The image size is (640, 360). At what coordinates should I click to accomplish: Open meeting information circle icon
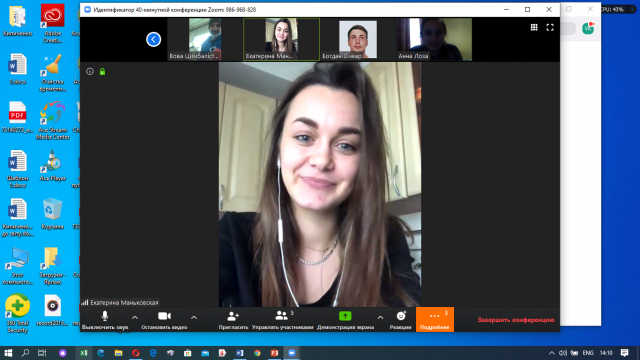click(90, 71)
